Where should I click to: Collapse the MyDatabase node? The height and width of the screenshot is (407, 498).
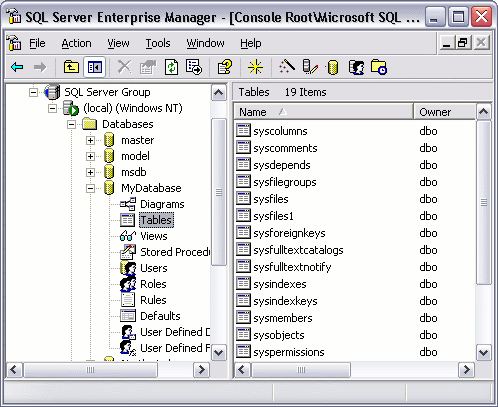(x=90, y=188)
